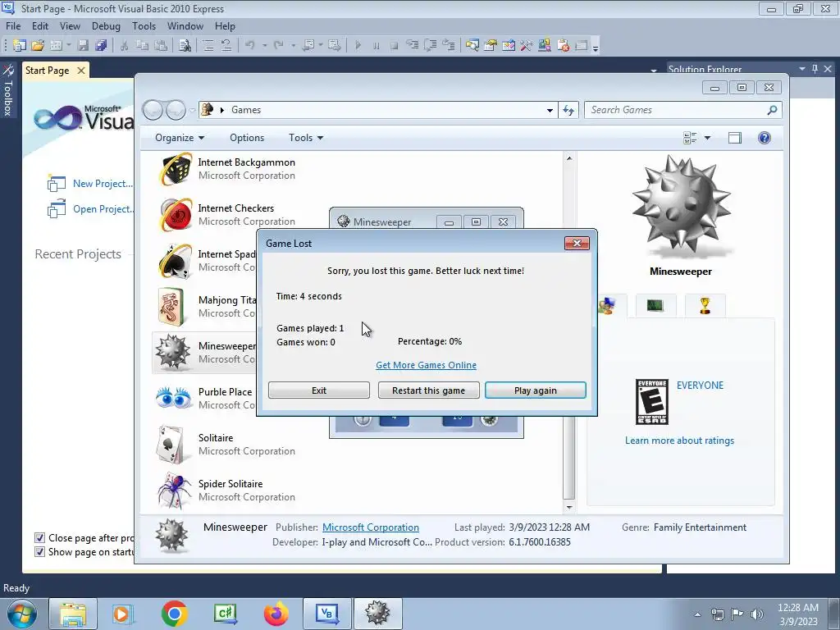Show hidden tray icons arrow

(697, 614)
